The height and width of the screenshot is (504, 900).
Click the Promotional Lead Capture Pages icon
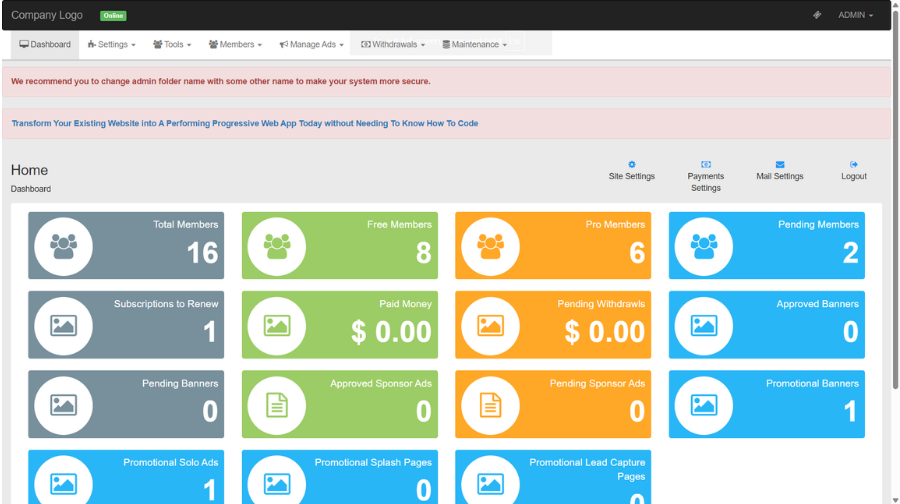coord(490,484)
